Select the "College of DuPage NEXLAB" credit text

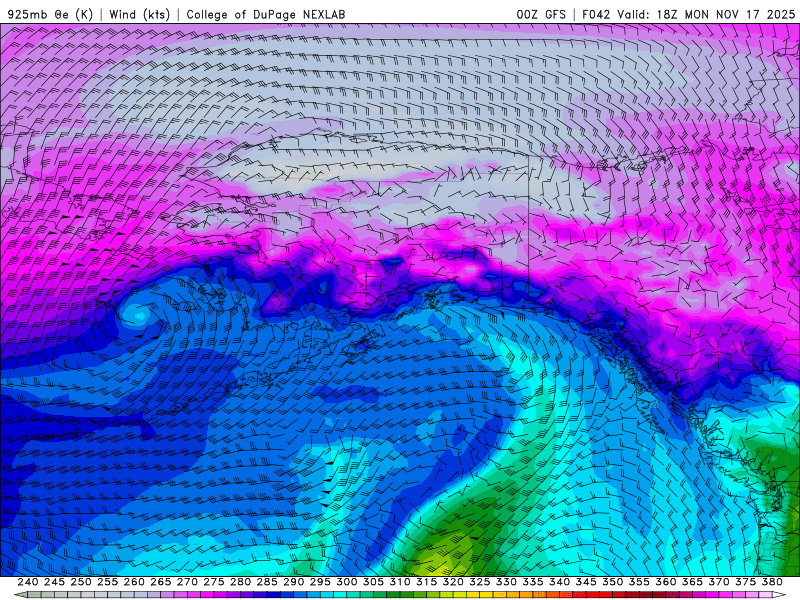click(265, 14)
